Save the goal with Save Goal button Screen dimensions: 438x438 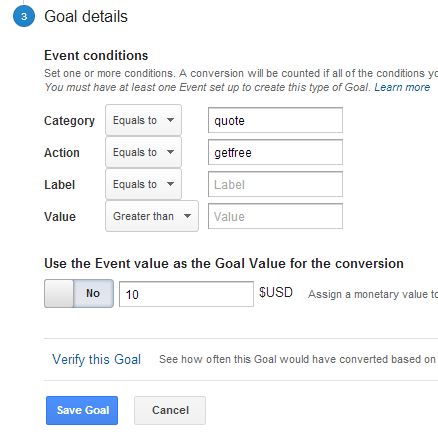[82, 410]
